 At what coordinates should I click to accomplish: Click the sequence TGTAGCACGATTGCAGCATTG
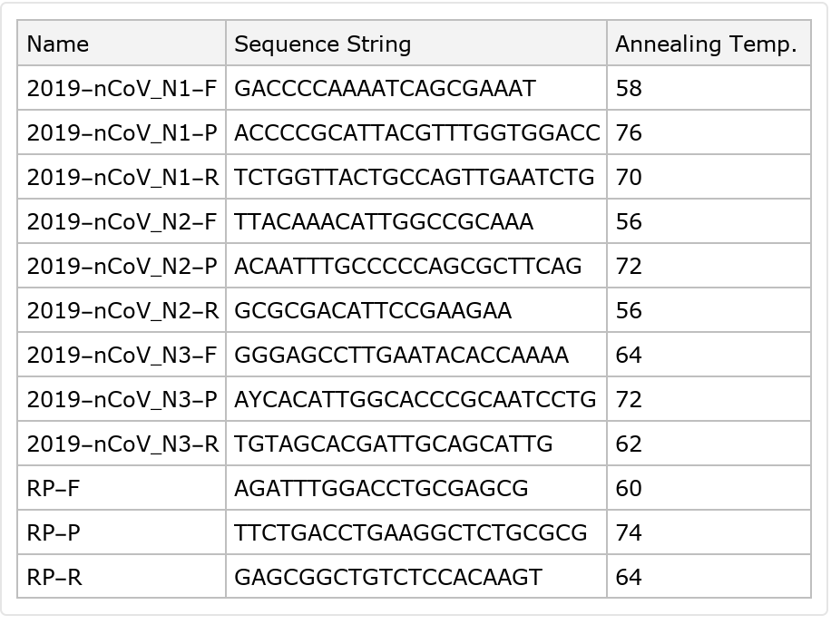(393, 444)
